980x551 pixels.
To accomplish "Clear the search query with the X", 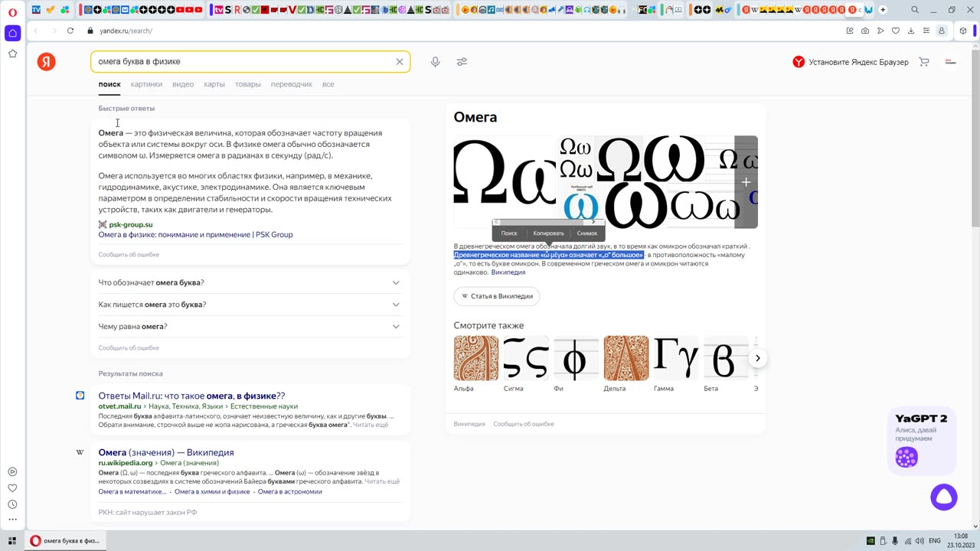I will (399, 61).
